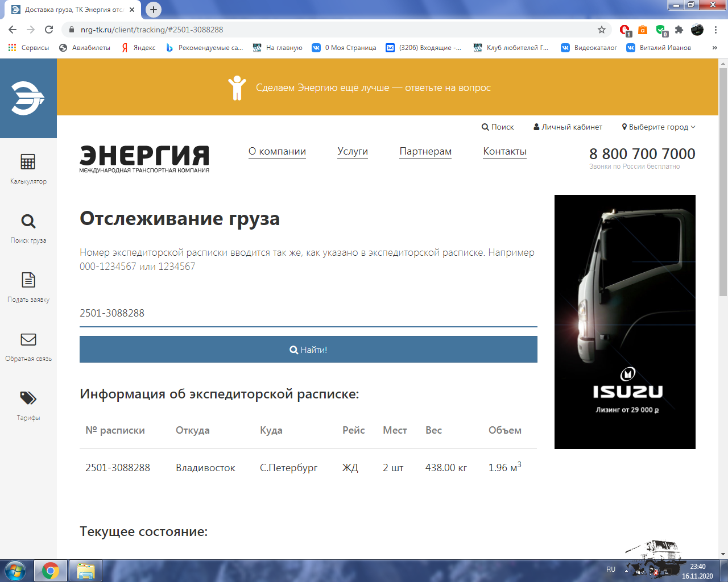Click Поиск in top header
Screen dimensions: 728x582
coord(498,127)
